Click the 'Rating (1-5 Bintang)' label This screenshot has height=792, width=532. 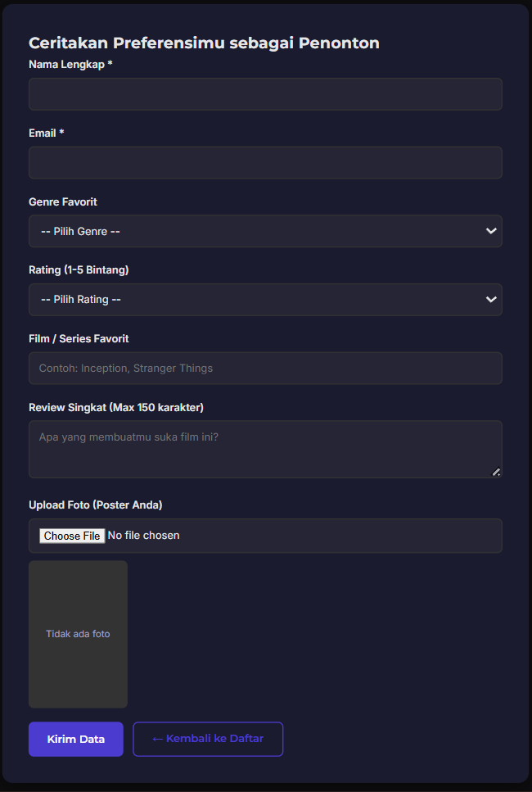click(79, 269)
